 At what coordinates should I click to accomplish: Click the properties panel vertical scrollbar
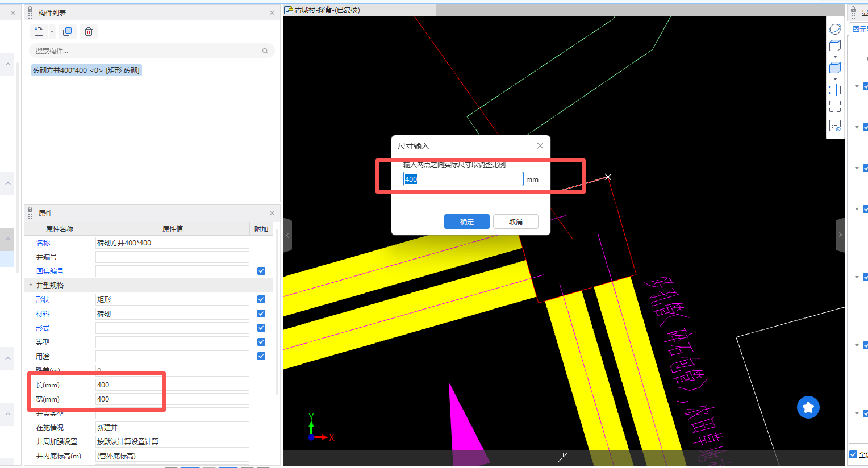tap(277, 312)
